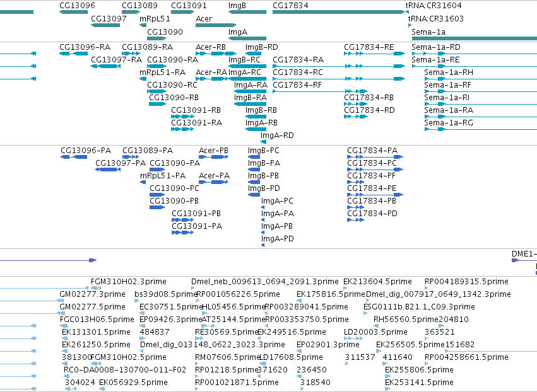Select the CG13096-RA transcript label
This screenshot has width=537, height=392.
(x=85, y=47)
